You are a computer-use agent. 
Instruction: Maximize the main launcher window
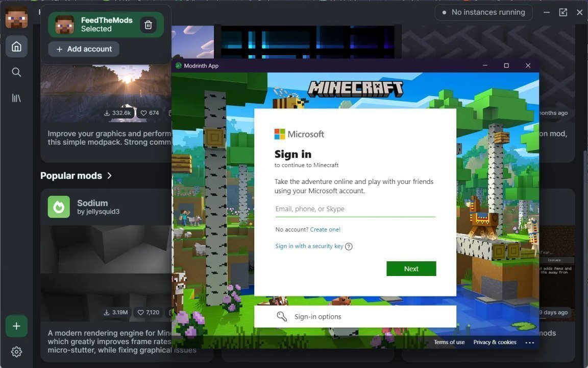[x=563, y=12]
